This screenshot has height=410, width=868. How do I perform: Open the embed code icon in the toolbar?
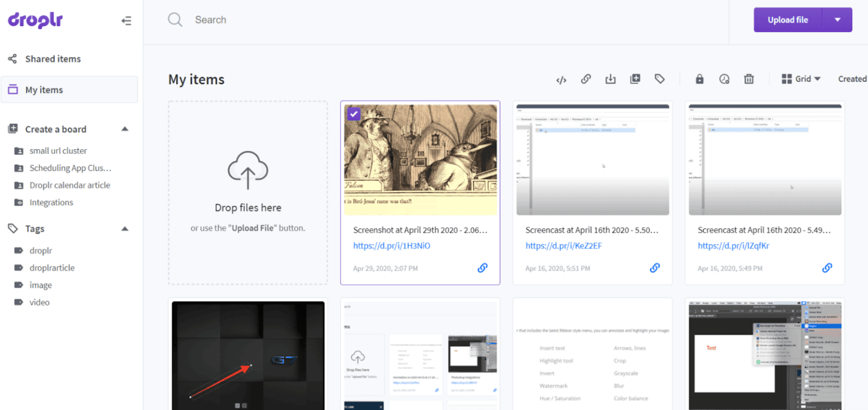point(561,79)
